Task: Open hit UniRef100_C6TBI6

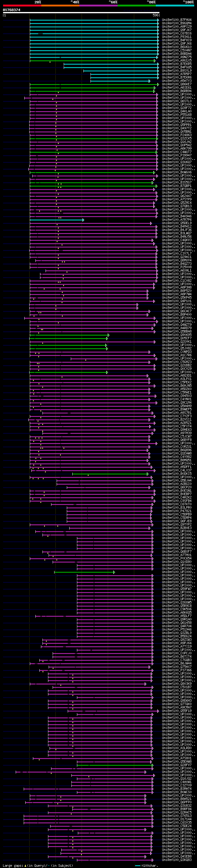Action: coord(177,33)
